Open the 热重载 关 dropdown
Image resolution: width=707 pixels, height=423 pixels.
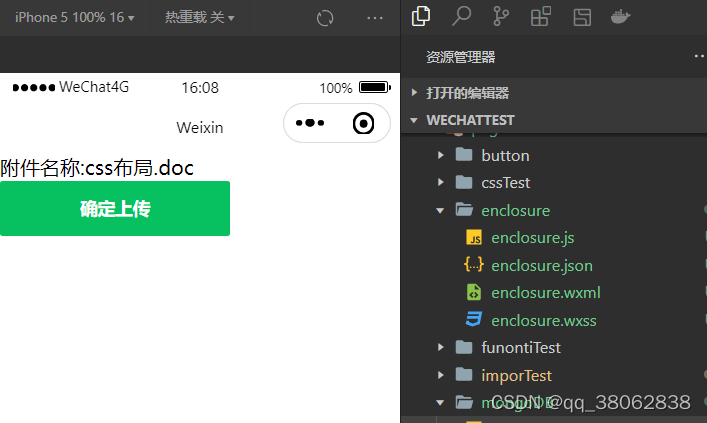coord(199,18)
